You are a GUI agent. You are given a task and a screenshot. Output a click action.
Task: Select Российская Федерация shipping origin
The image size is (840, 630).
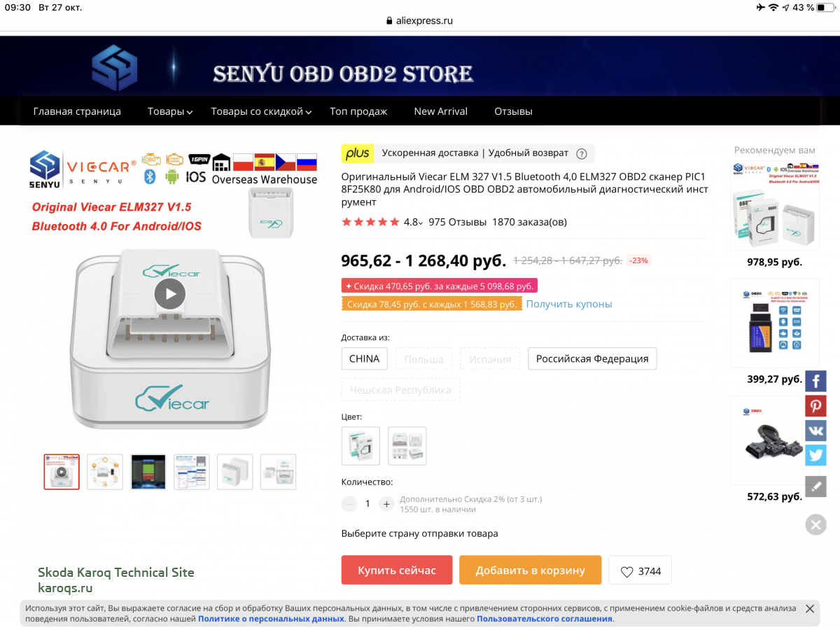click(x=592, y=358)
